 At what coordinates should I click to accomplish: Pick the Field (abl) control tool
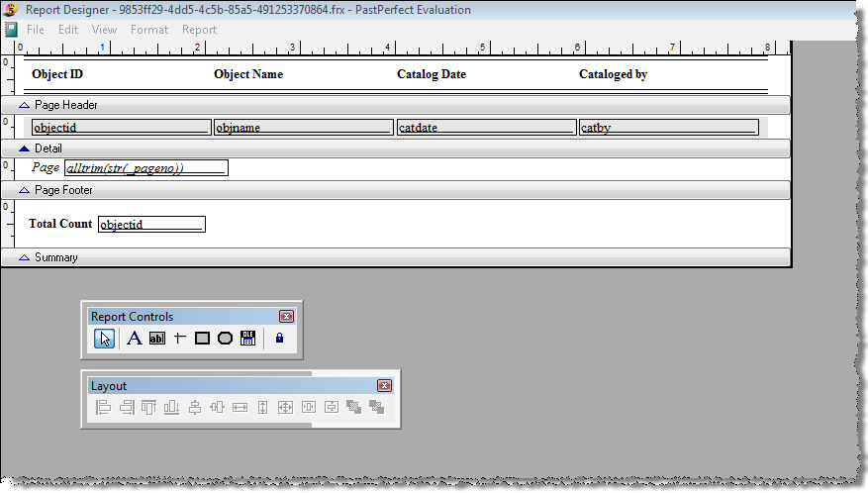157,339
